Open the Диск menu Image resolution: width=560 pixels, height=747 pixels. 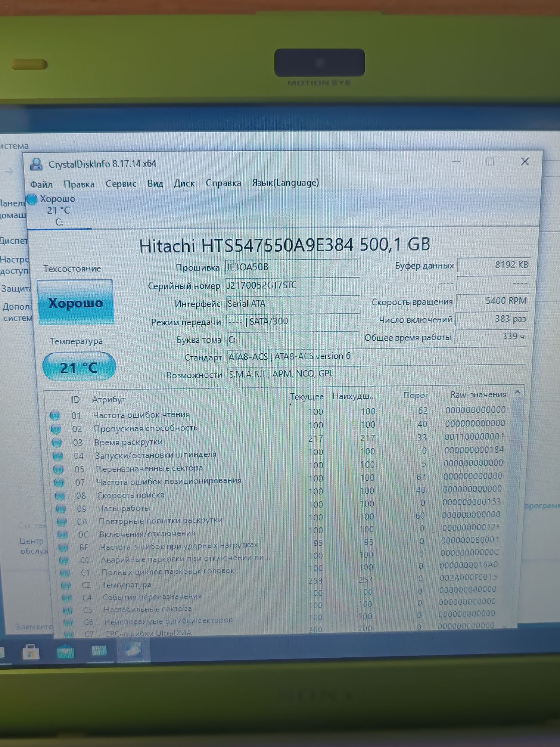184,183
